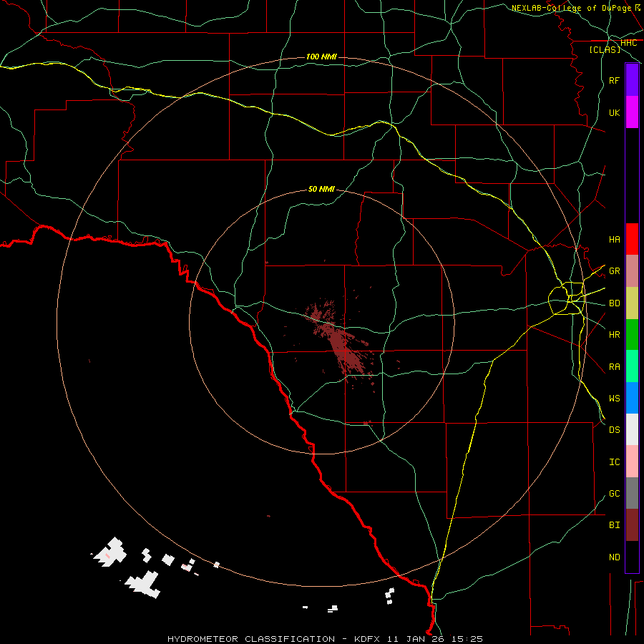644x644 pixels.
Task: Pick the DS white legend swatch
Action: pos(632,429)
